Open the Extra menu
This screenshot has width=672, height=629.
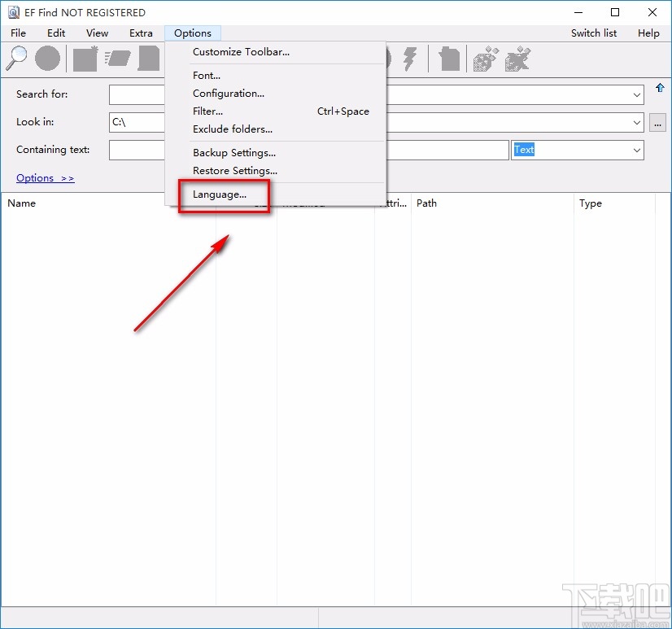click(x=141, y=33)
